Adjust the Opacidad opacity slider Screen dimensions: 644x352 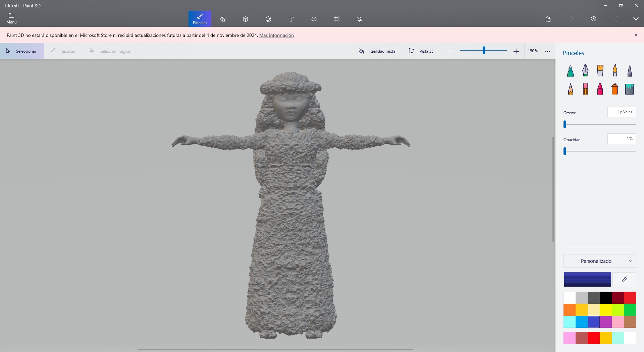coord(600,151)
